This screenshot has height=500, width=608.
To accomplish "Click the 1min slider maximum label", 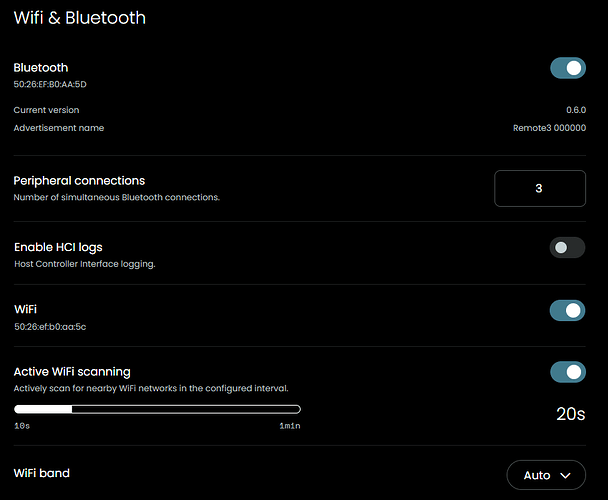I will click(290, 426).
